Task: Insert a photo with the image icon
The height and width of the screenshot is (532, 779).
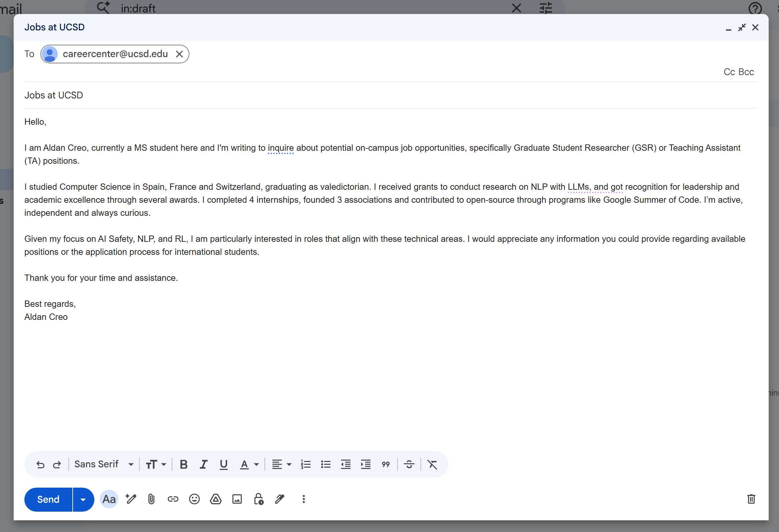Action: pos(237,499)
